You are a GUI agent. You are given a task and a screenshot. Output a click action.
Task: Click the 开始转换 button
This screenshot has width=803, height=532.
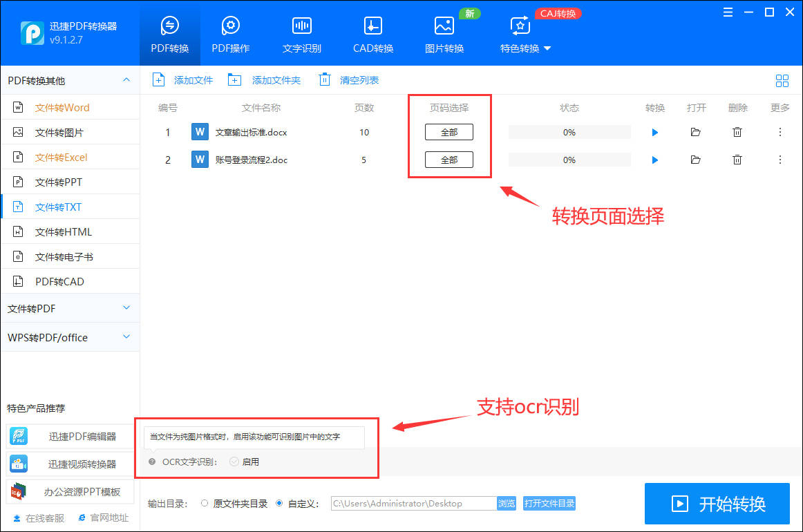coord(717,504)
